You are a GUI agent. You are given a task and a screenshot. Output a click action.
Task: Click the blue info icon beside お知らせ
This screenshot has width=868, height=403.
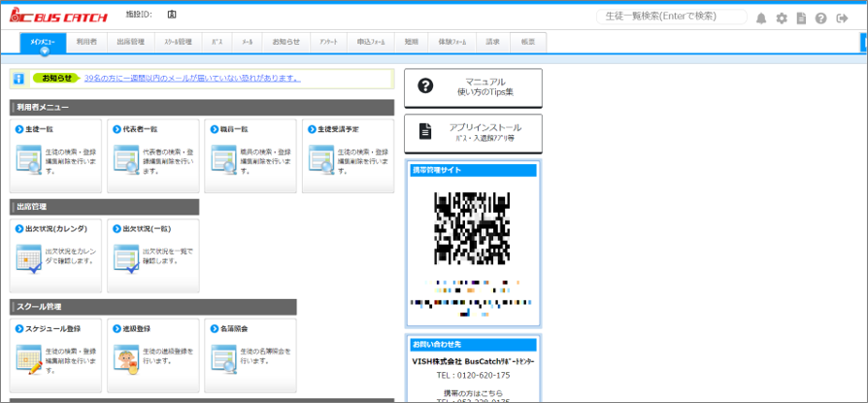[18, 79]
